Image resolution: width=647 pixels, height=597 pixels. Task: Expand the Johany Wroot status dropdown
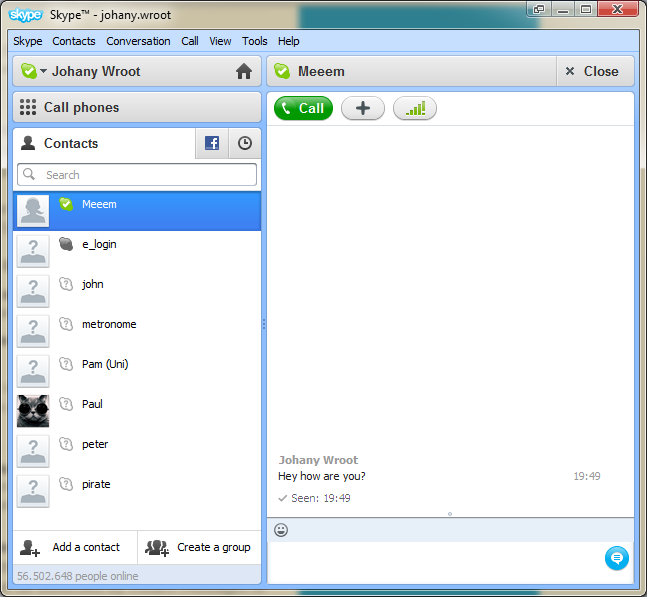(x=43, y=71)
